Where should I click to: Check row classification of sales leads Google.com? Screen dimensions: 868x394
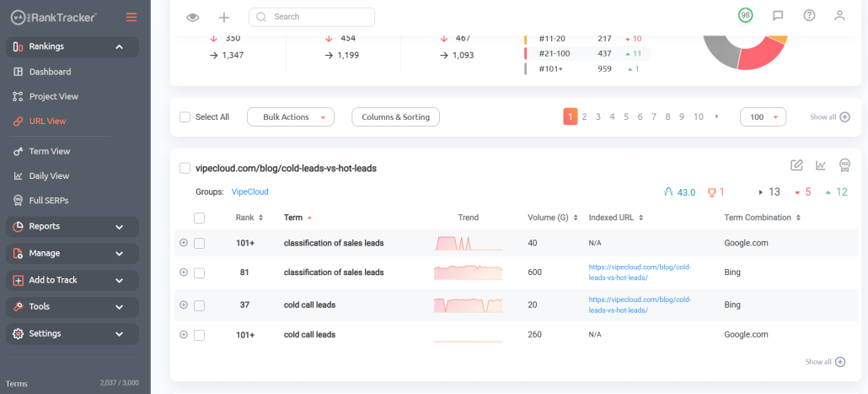click(x=199, y=243)
